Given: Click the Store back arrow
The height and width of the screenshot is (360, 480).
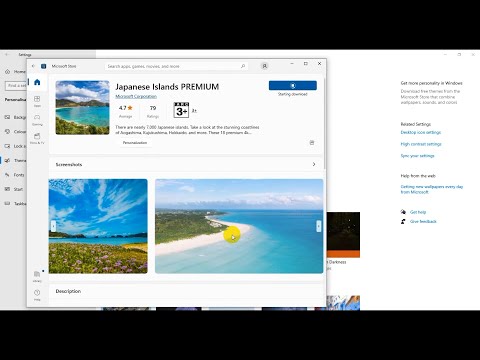Looking at the screenshot, I should point(33,66).
